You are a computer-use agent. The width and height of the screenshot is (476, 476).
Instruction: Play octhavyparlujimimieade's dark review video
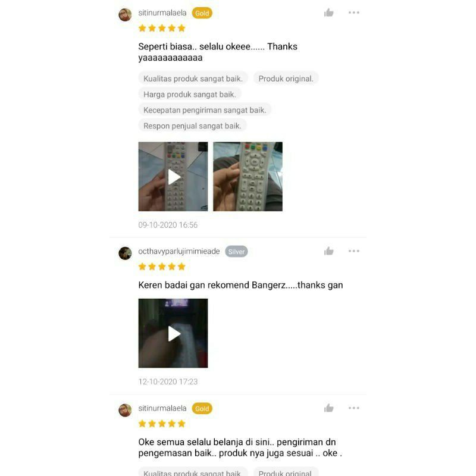[x=173, y=333]
